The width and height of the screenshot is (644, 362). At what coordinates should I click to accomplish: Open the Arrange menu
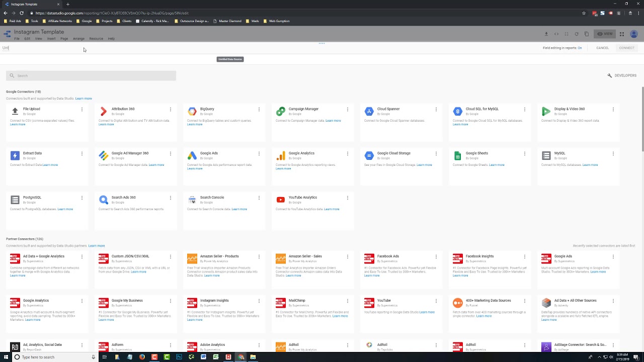[x=78, y=39]
